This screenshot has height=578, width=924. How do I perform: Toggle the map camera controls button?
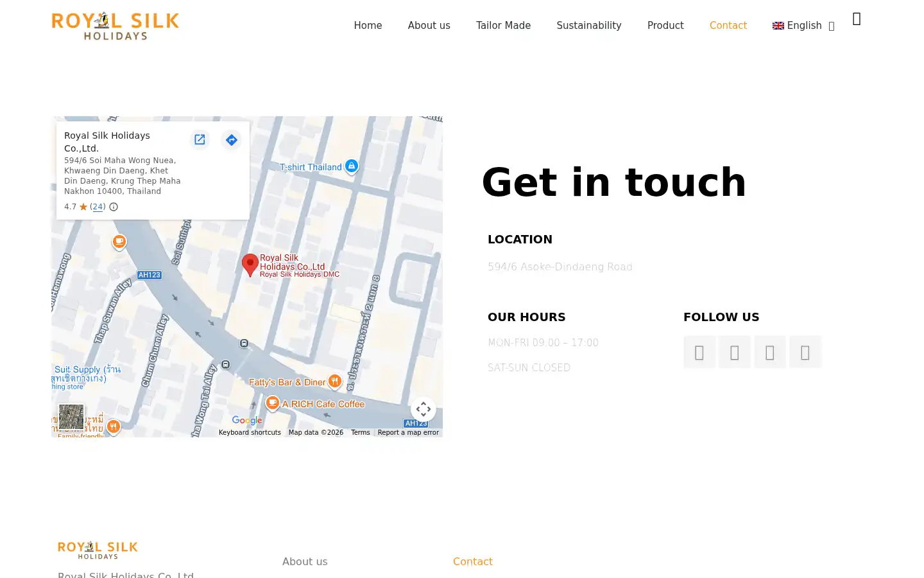click(424, 409)
